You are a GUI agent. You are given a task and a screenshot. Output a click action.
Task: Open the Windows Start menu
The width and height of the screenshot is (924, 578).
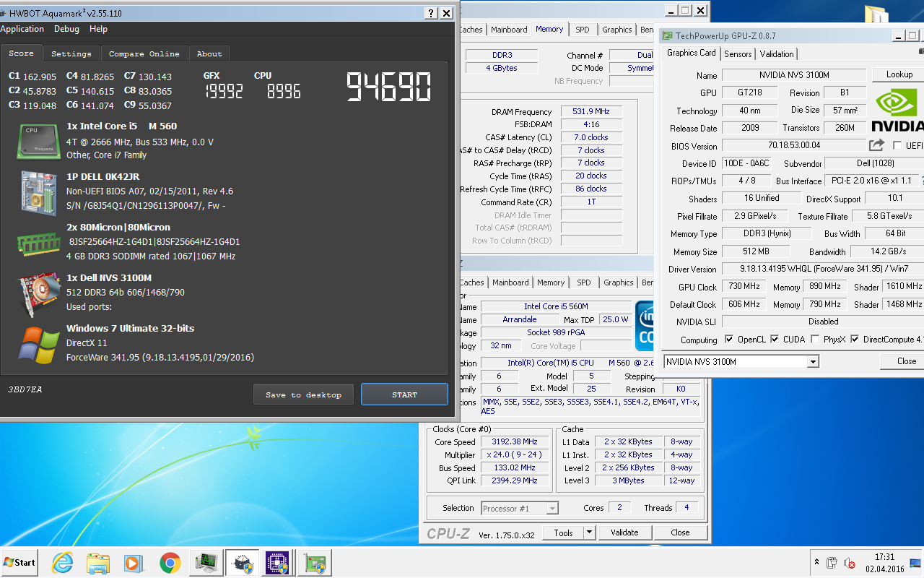point(19,562)
